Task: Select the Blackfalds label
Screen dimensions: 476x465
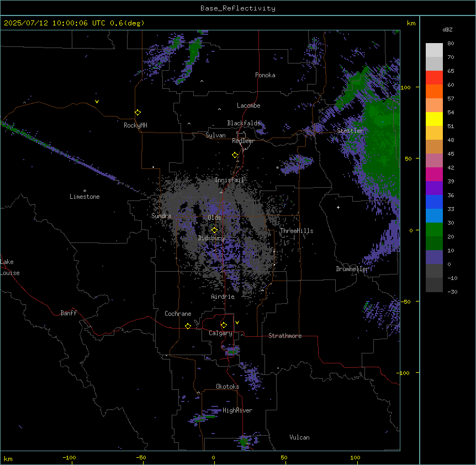Action: [244, 123]
